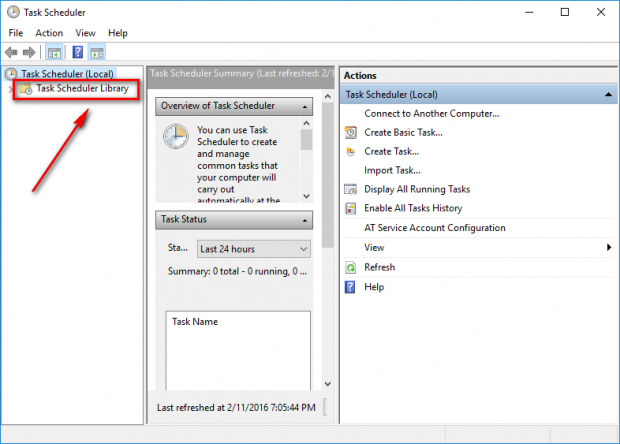Open the File menu
The height and width of the screenshot is (444, 620).
pyautogui.click(x=16, y=33)
